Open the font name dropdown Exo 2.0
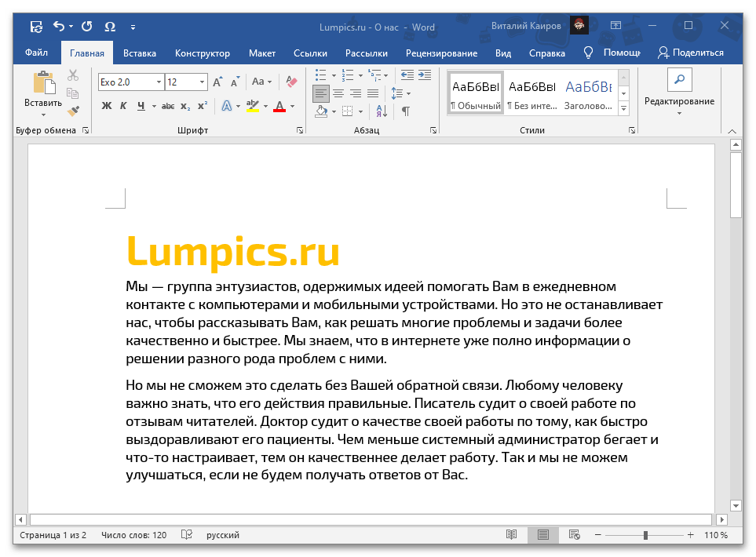 159,82
